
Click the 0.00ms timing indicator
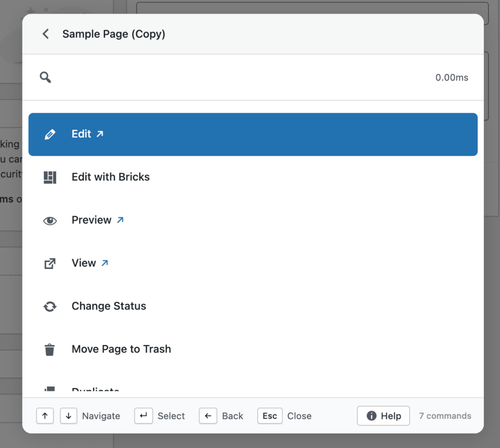452,77
